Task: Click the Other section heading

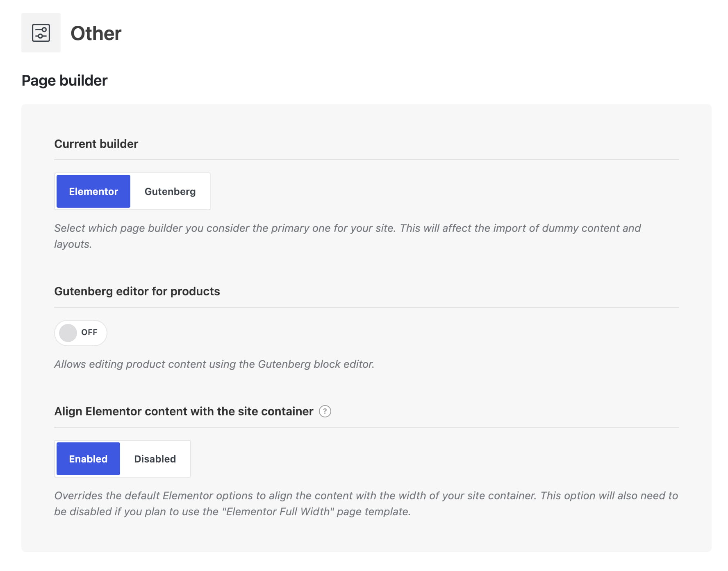Action: [96, 33]
